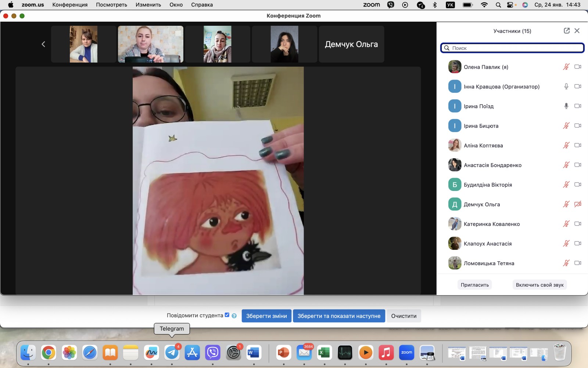Click muted mic icon for Аліна Коптяєва
588x368 pixels.
[x=566, y=145]
